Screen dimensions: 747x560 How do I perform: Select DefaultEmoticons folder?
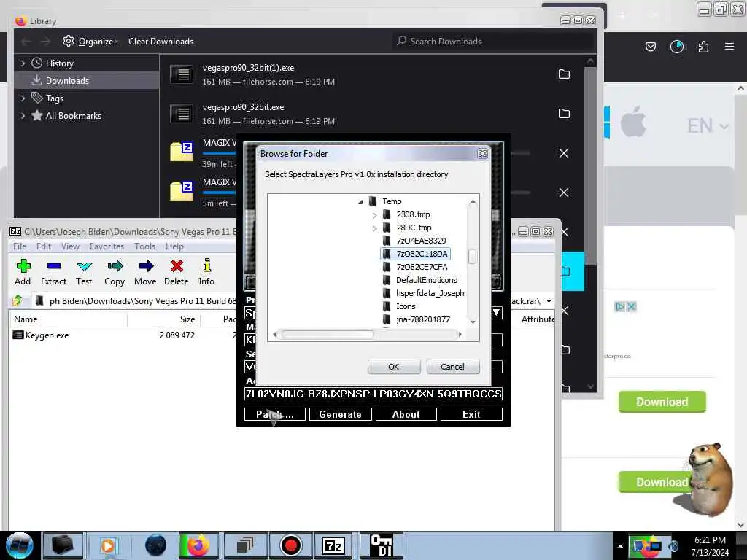click(426, 280)
